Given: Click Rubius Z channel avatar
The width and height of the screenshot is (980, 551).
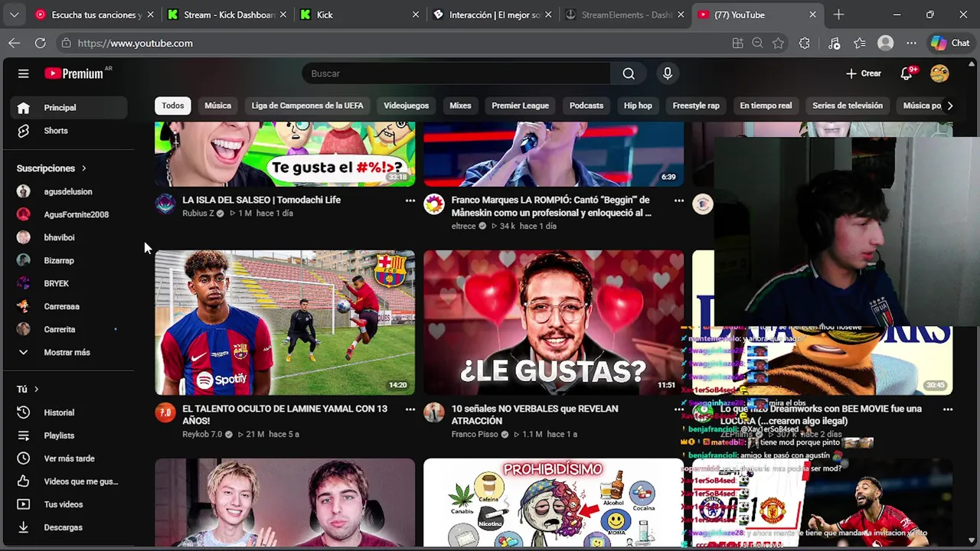Looking at the screenshot, I should point(165,204).
